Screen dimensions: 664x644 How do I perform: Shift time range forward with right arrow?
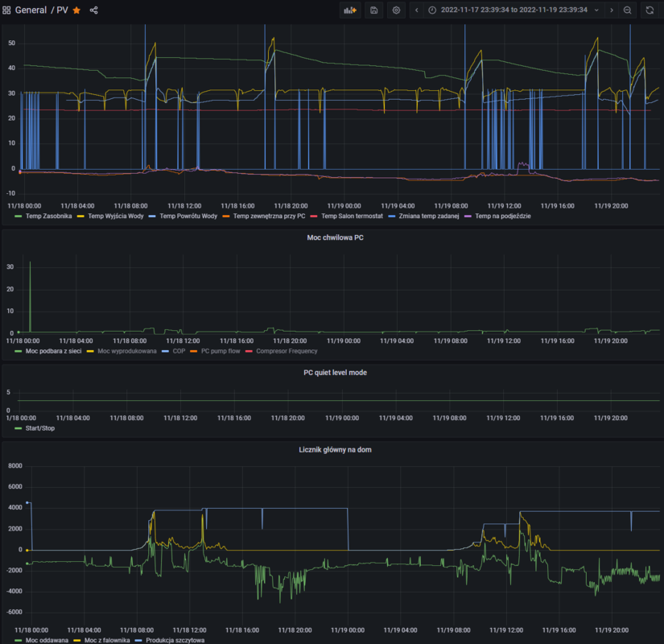611,10
